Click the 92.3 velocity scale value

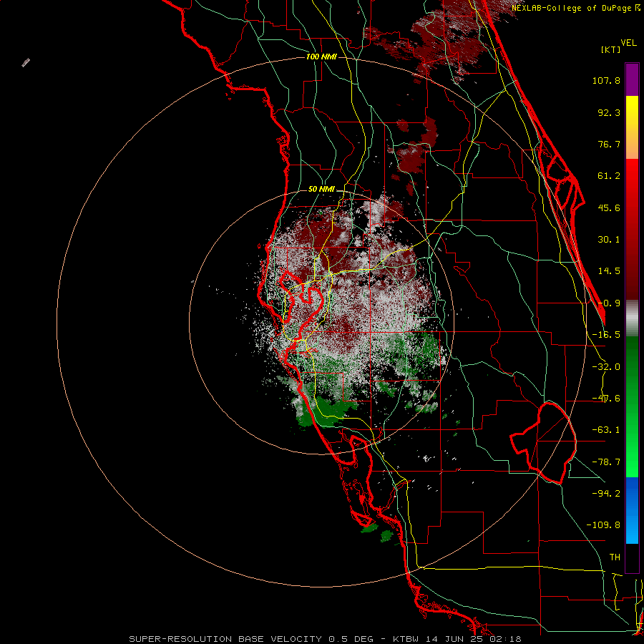coord(609,112)
